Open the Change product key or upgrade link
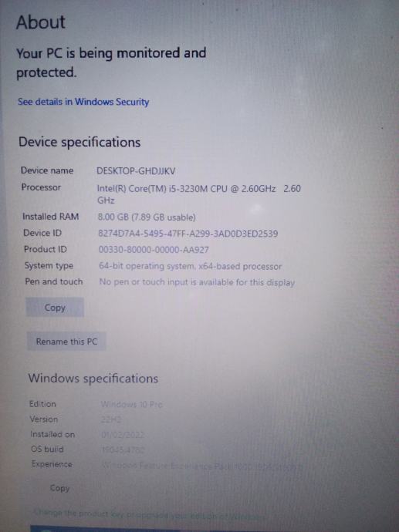399x532 pixels. click(x=150, y=515)
